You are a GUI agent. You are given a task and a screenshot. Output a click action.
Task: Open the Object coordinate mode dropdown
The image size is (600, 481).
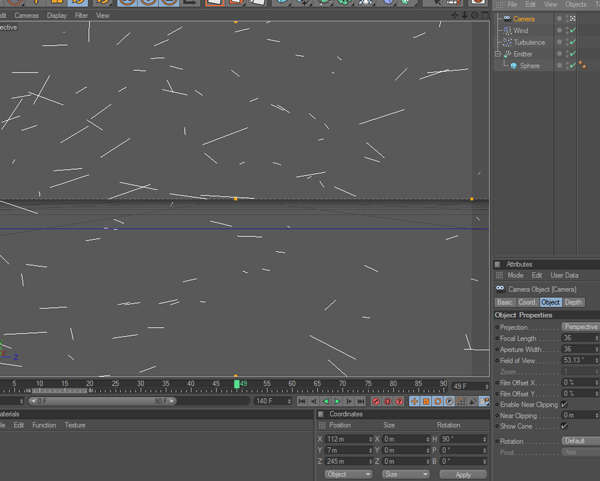[348, 474]
